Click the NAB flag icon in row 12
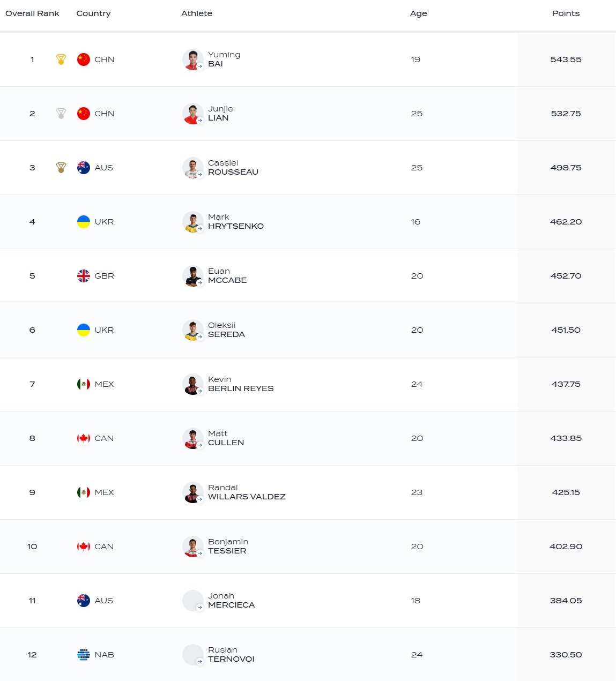 pyautogui.click(x=84, y=655)
